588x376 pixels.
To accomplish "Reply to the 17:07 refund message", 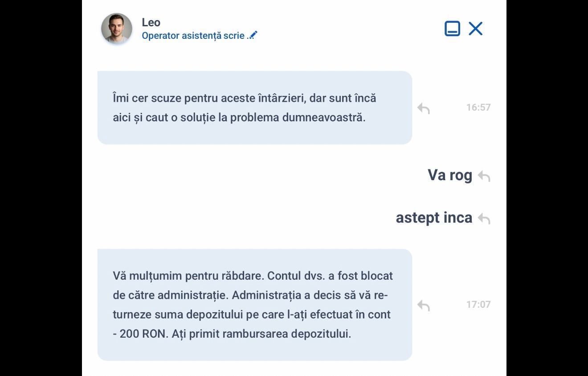I will (x=424, y=305).
